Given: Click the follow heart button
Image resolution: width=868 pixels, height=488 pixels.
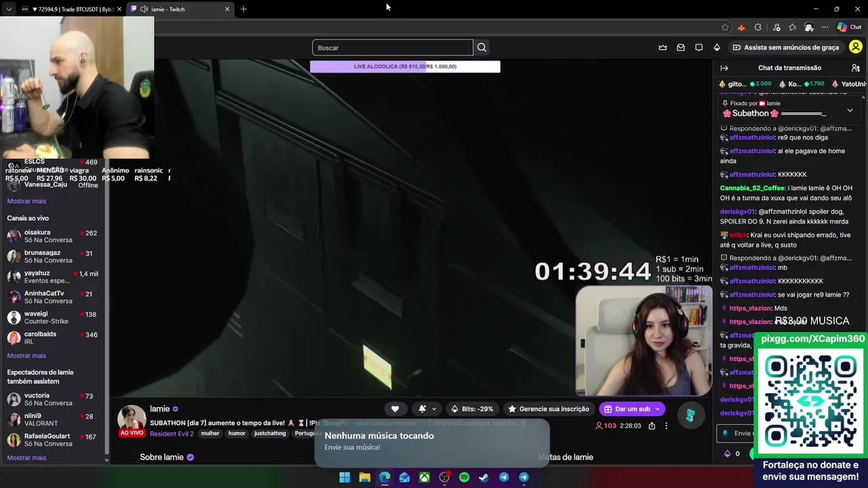Looking at the screenshot, I should [395, 409].
